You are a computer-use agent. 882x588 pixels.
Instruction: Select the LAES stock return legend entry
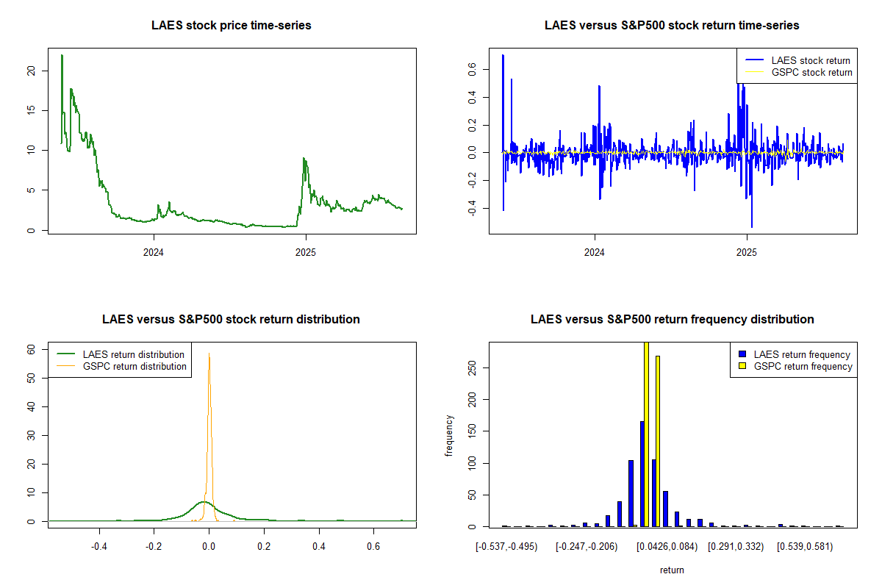coord(810,61)
